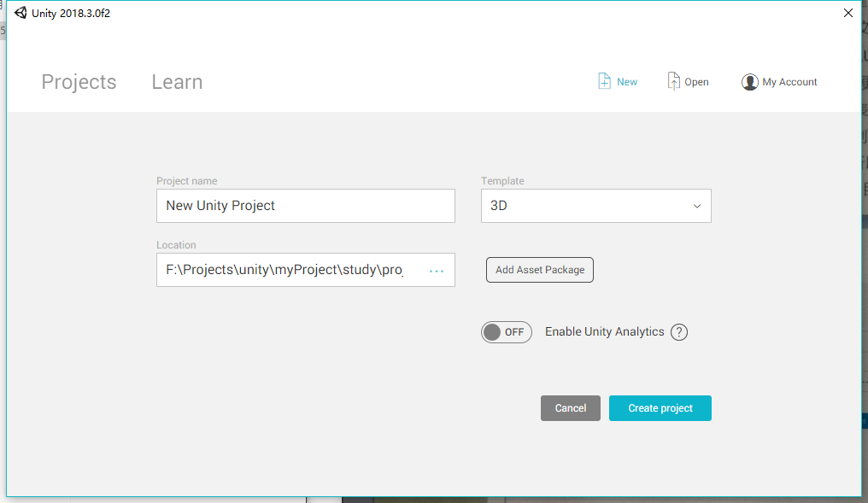Click the Create project button
The image size is (868, 503).
tap(660, 408)
